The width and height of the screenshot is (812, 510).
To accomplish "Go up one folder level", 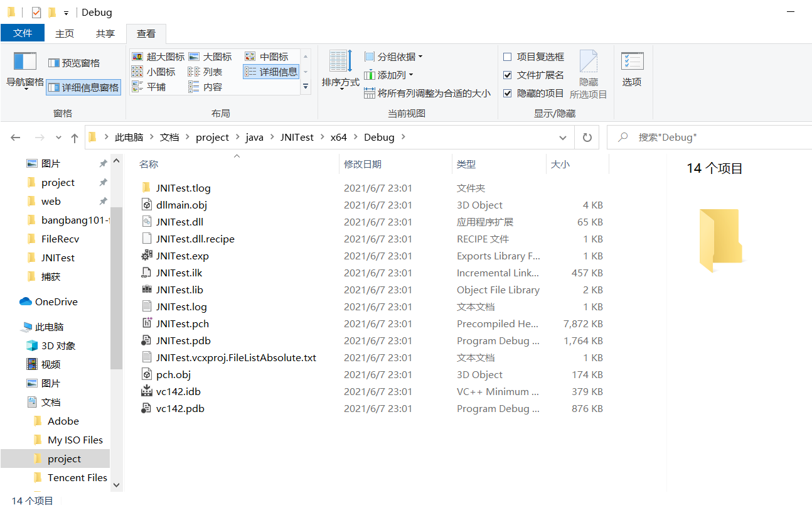I will coord(75,138).
